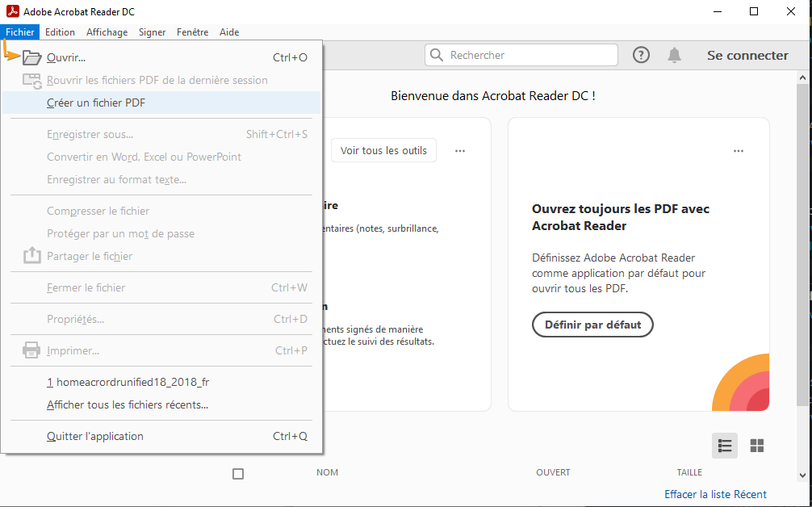Open the three-dot menu next to Voir tous les outils
Image resolution: width=812 pixels, height=507 pixels.
(x=460, y=151)
